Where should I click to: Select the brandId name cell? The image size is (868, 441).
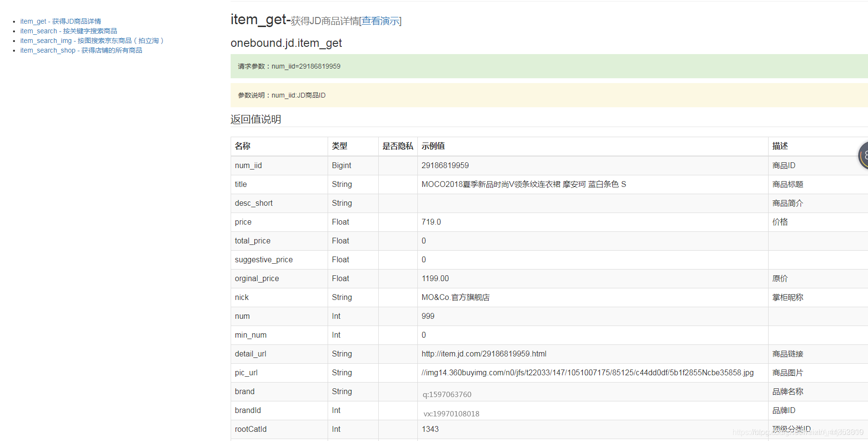click(x=279, y=411)
